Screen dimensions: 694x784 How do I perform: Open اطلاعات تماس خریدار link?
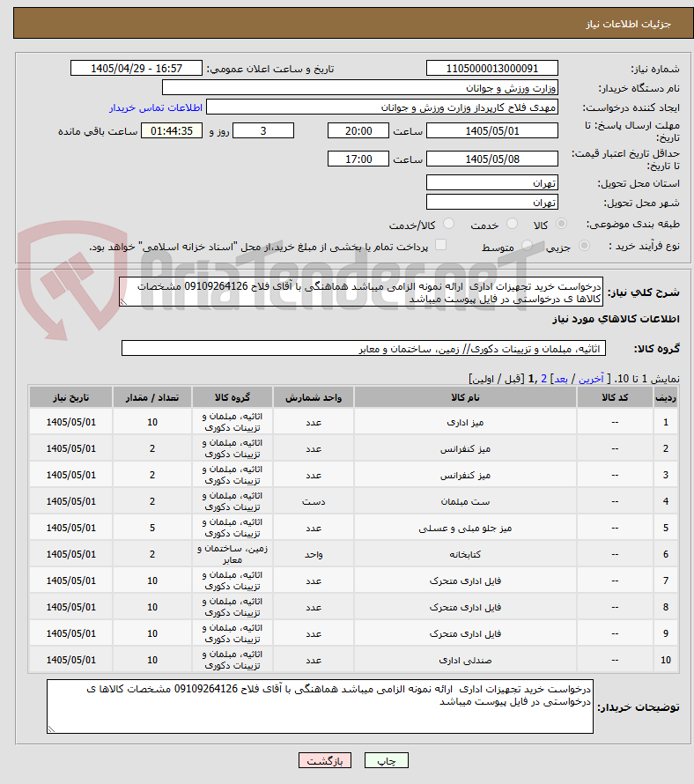tap(156, 108)
